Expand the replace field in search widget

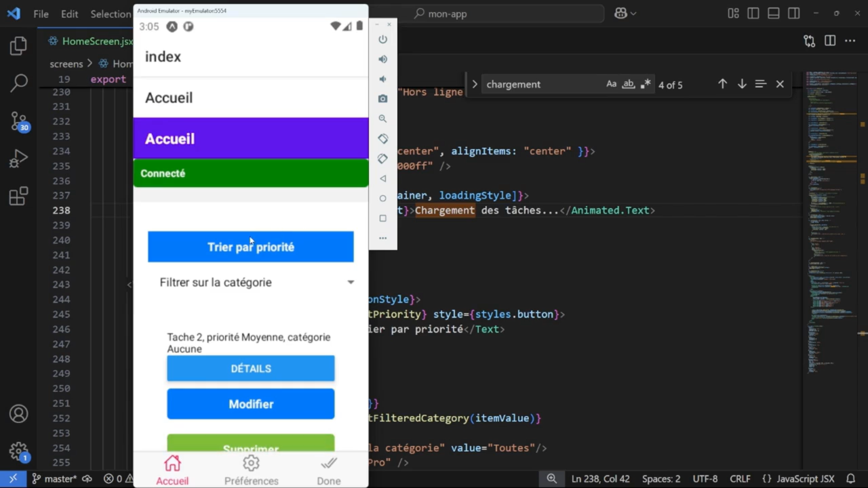tap(475, 84)
